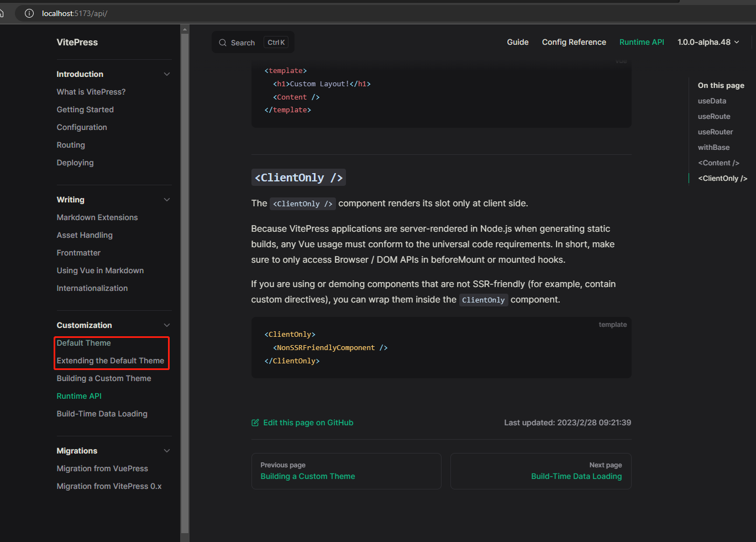Click the search magnifier icon
This screenshot has height=542, width=756.
tap(223, 42)
